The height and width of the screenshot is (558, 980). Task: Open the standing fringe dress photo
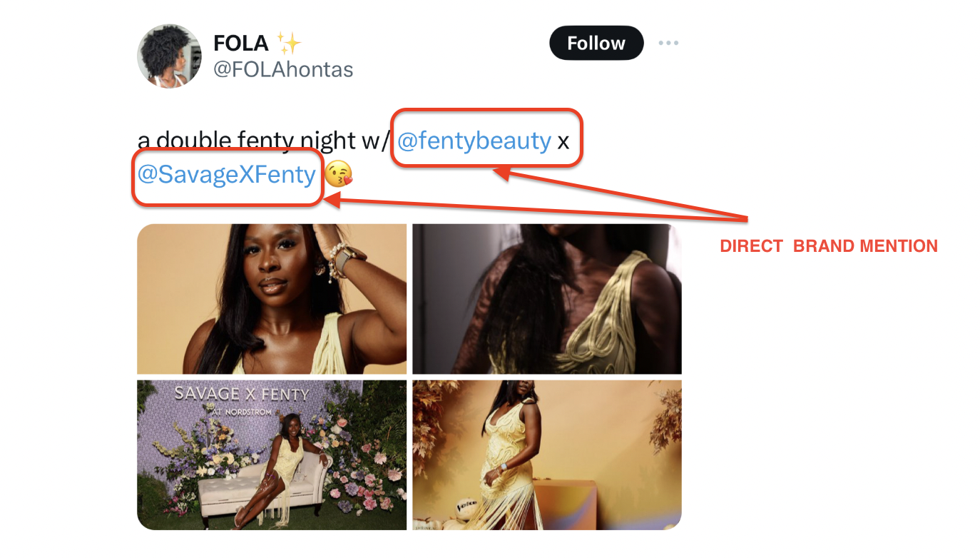pyautogui.click(x=547, y=455)
